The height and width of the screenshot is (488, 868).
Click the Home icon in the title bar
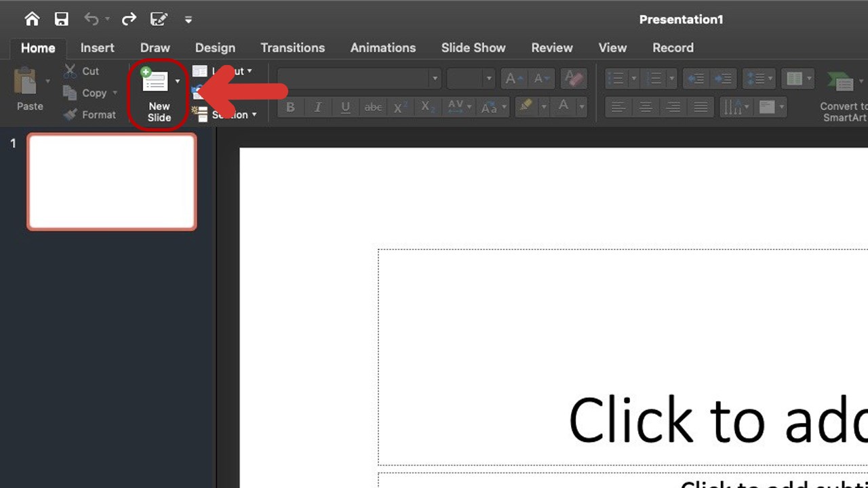32,19
